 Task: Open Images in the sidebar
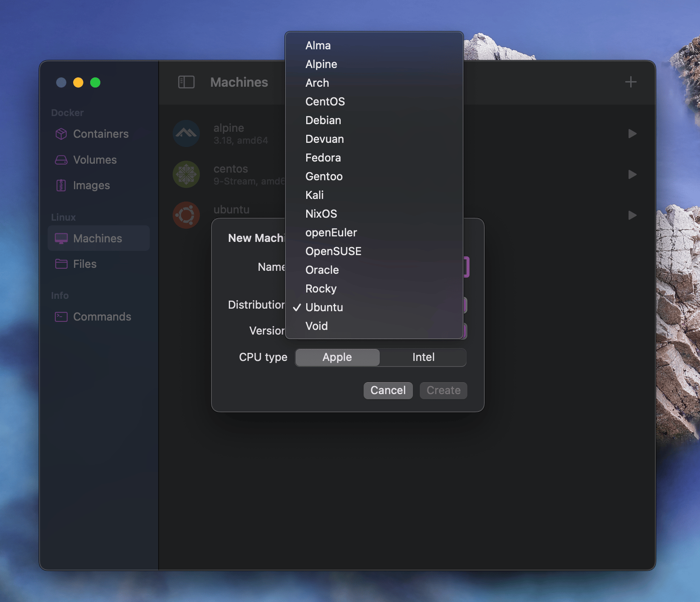99,185
